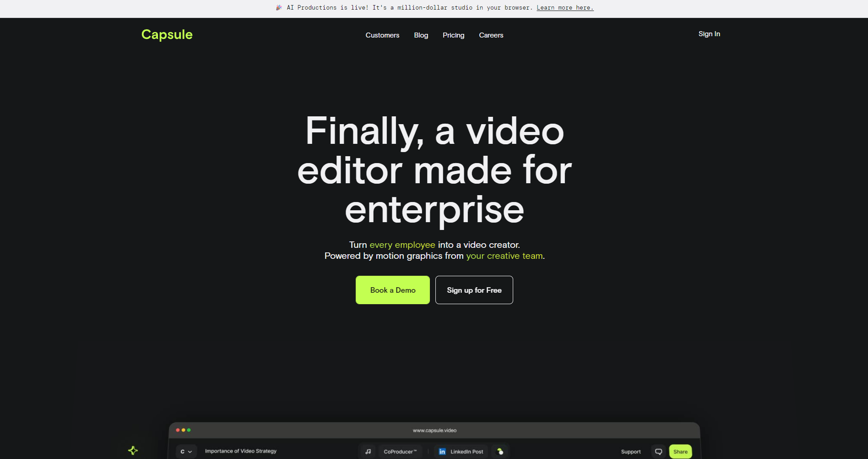This screenshot has width=868, height=459.
Task: Navigate to Careers
Action: coord(491,35)
